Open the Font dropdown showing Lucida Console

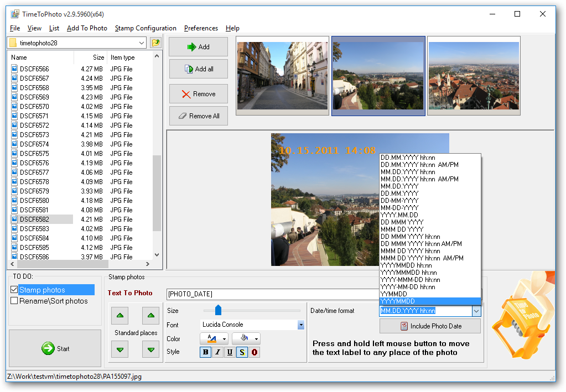point(300,325)
